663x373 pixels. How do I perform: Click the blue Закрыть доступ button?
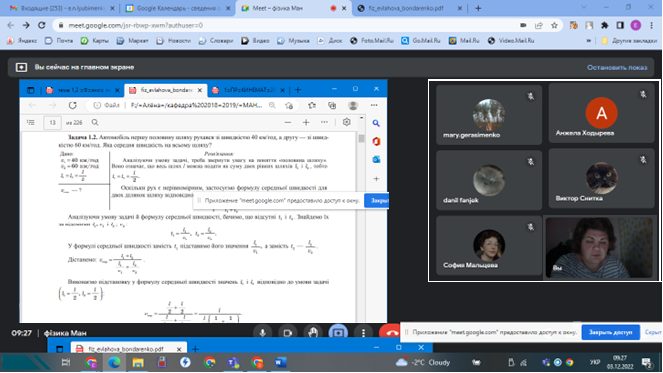point(611,332)
